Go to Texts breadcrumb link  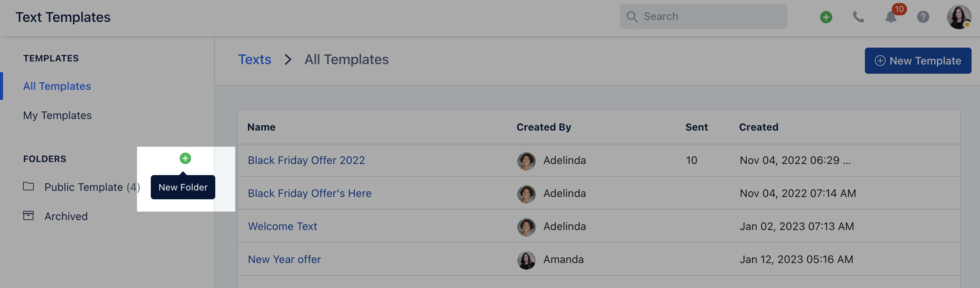pos(254,60)
